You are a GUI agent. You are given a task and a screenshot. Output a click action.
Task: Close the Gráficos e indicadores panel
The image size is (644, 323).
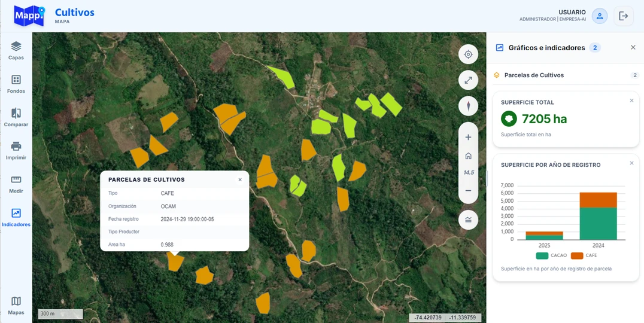pyautogui.click(x=633, y=48)
